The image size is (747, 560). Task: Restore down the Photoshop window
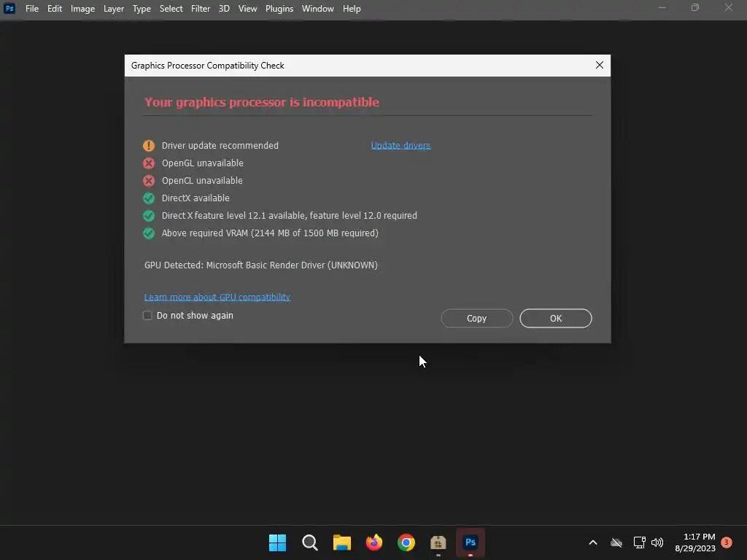click(695, 7)
